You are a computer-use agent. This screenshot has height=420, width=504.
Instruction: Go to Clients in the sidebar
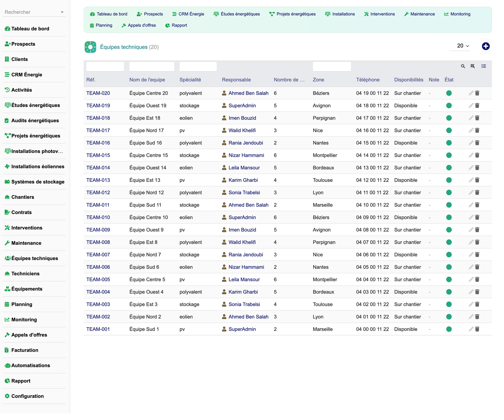click(19, 59)
